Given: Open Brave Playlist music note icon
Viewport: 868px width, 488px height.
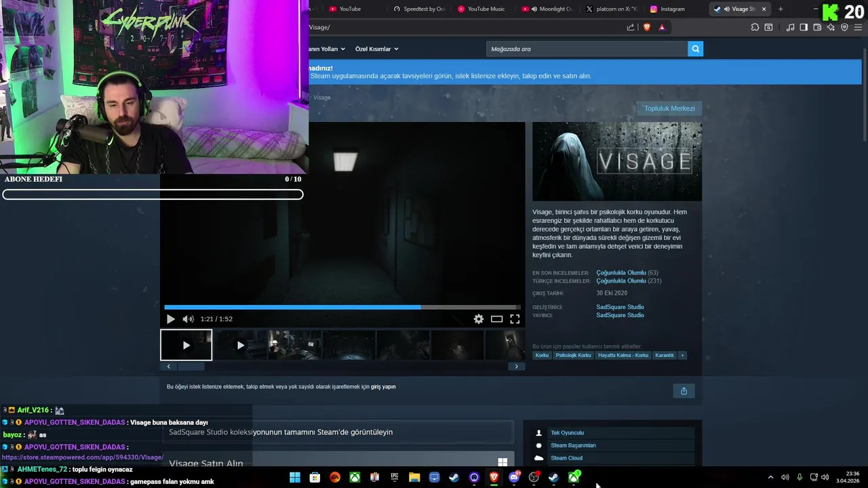Looking at the screenshot, I should (x=790, y=27).
